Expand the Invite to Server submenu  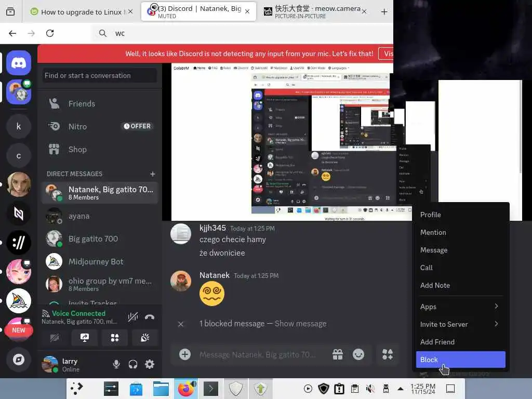(x=460, y=324)
